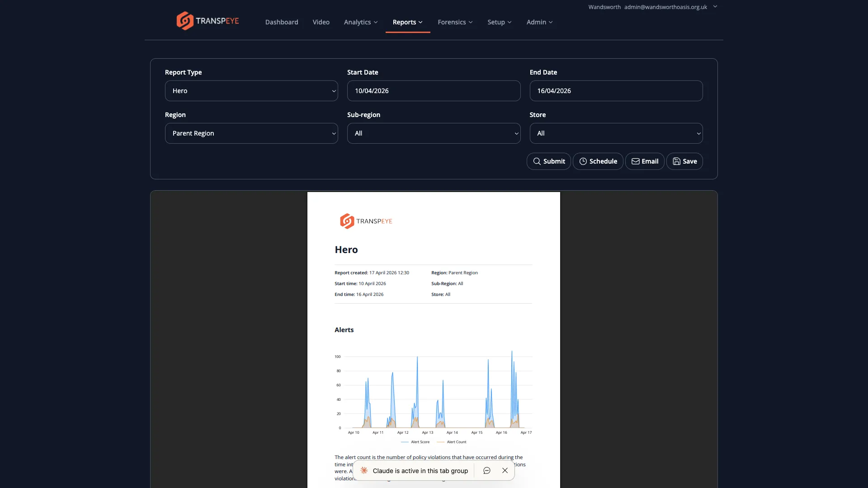Submit the Hero report query
The height and width of the screenshot is (488, 868).
548,161
